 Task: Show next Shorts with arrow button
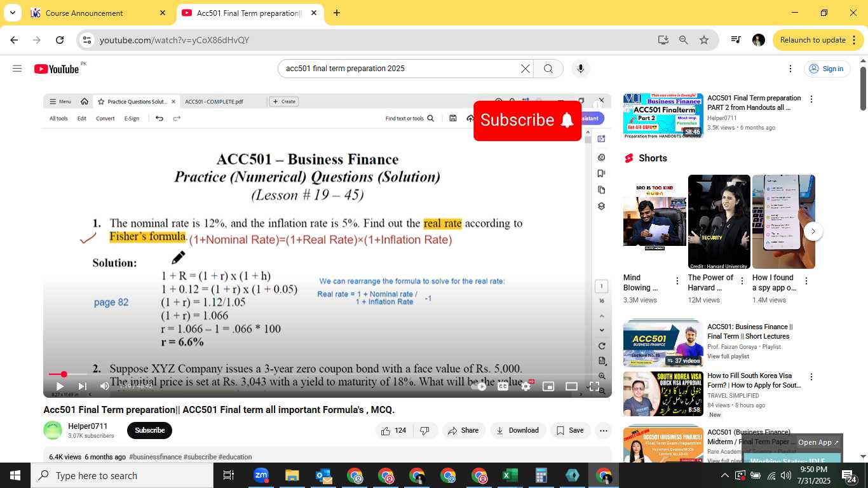(x=813, y=231)
